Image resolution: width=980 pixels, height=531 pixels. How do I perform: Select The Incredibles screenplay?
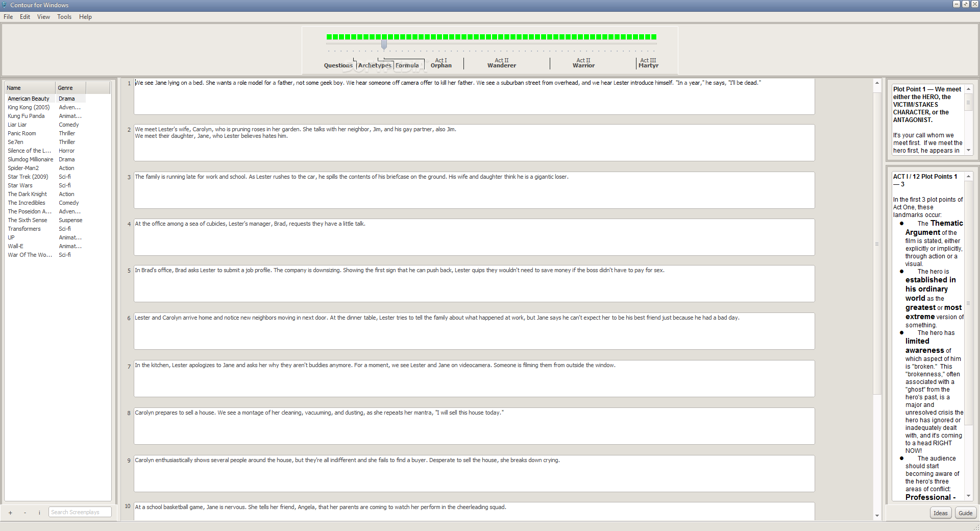click(x=45, y=203)
